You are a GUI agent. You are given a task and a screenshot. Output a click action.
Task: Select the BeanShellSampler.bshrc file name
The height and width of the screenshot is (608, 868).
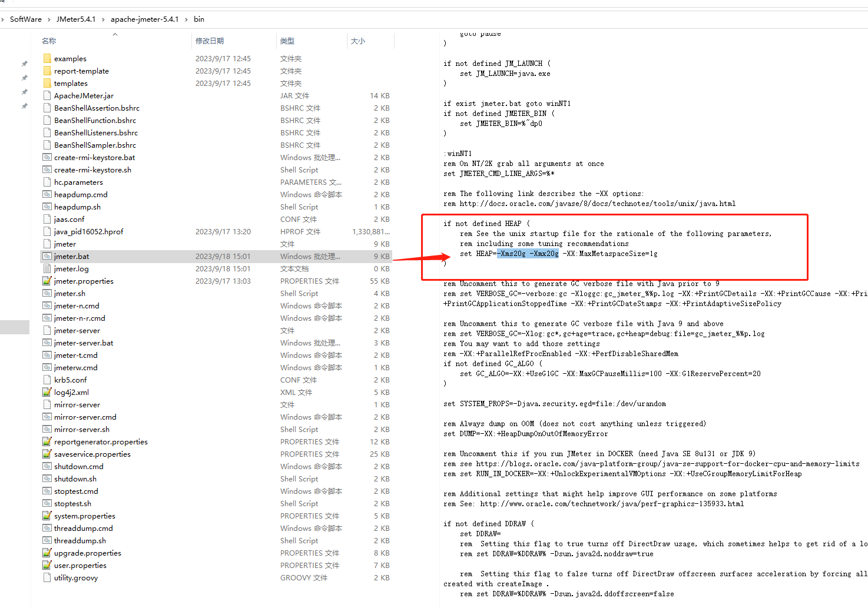tap(95, 145)
